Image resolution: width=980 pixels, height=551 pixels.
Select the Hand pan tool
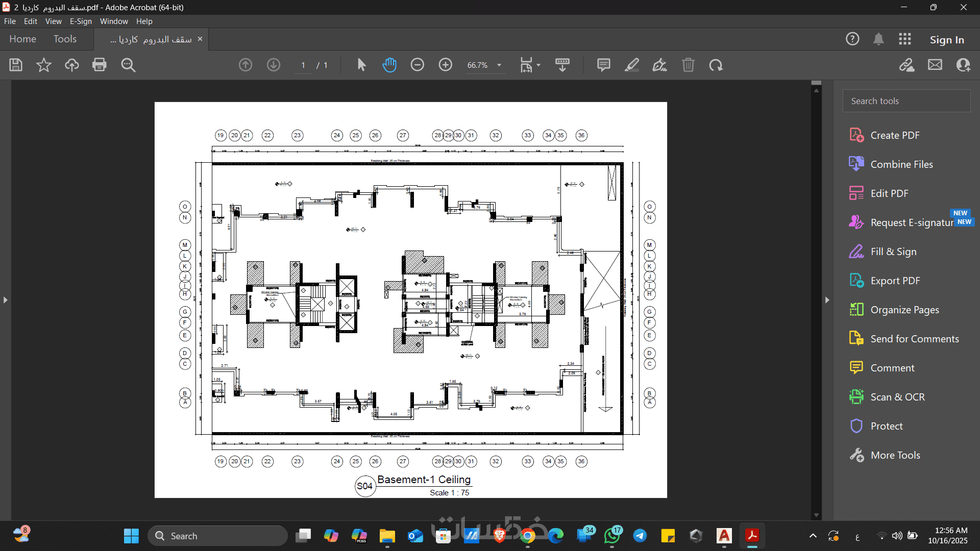tap(389, 65)
